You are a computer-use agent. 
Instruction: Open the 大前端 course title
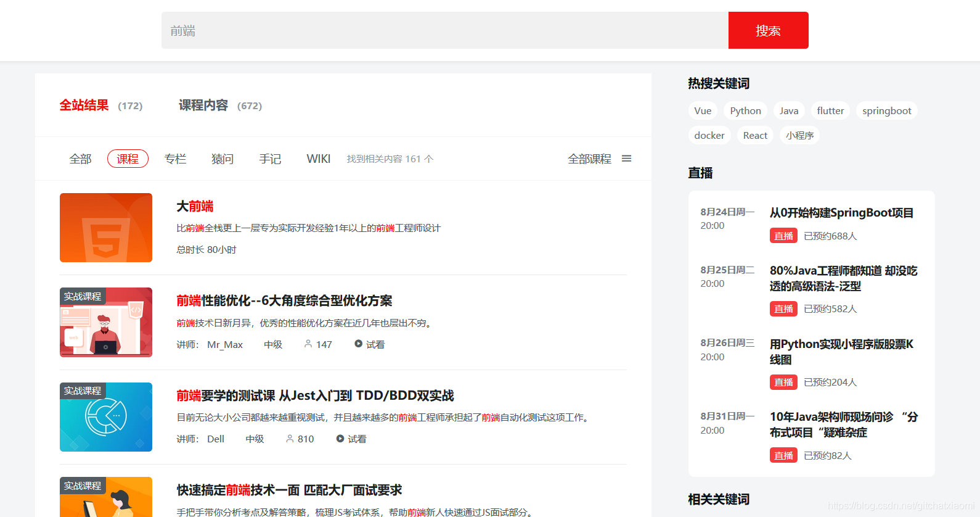tap(195, 206)
